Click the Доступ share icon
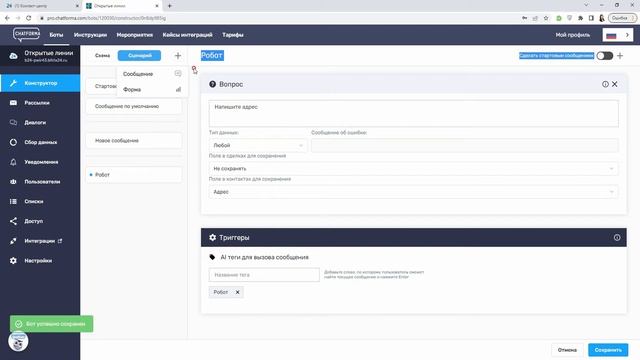 click(x=13, y=221)
